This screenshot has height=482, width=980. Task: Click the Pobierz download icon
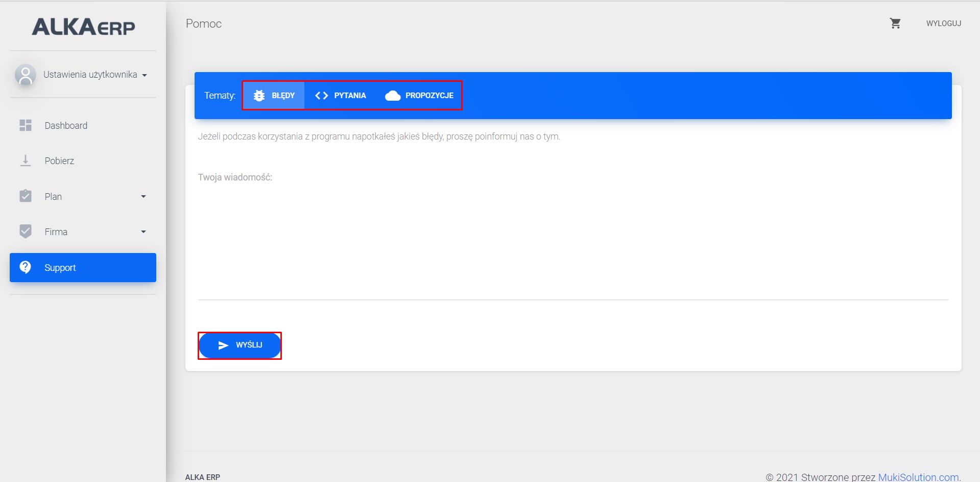point(26,160)
